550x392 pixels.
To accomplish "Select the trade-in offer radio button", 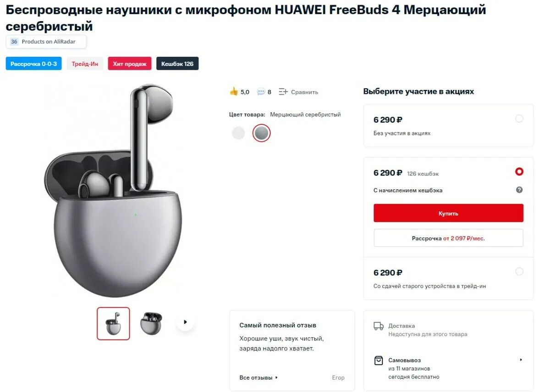I will click(519, 271).
